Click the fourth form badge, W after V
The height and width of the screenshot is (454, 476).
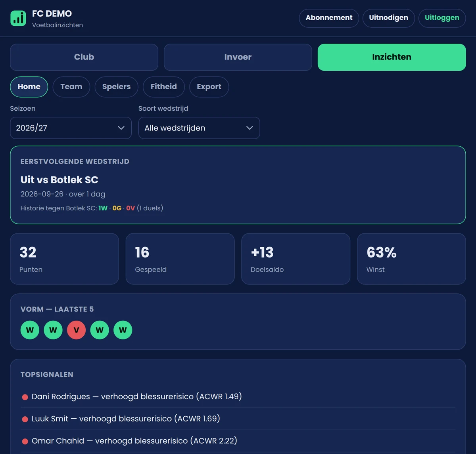100,330
